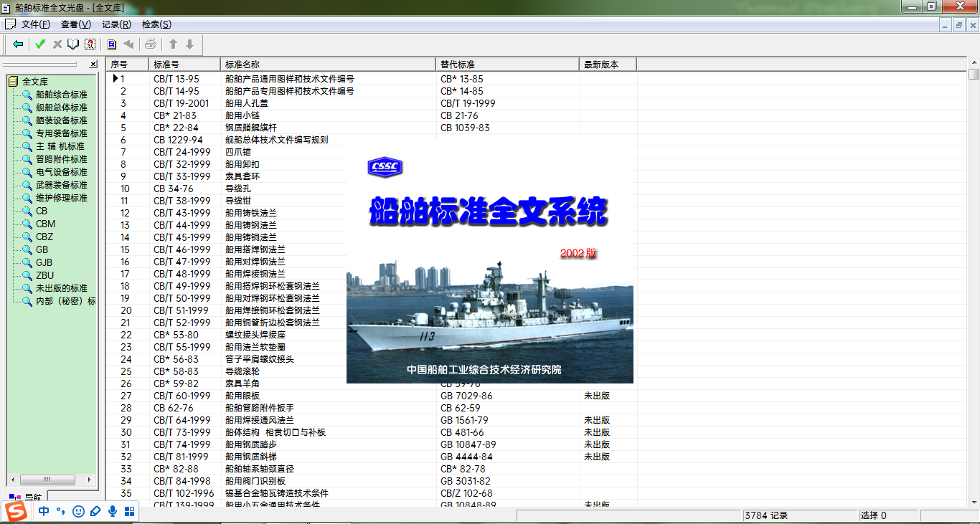Select 维护修理标准 in the tree

point(62,198)
